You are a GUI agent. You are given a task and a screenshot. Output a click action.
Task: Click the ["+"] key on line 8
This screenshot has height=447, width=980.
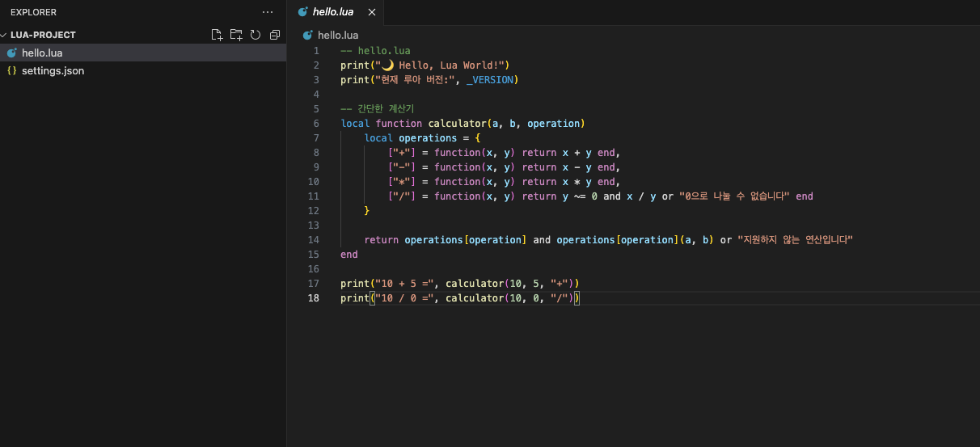[402, 152]
